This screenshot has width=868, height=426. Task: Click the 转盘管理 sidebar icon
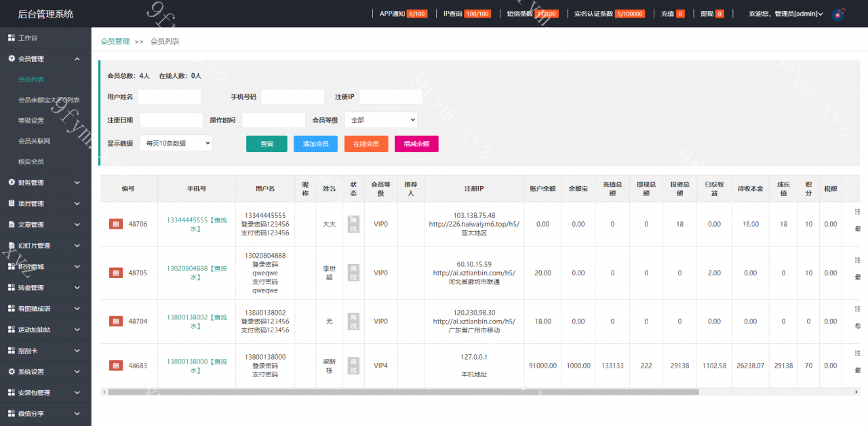tap(12, 288)
